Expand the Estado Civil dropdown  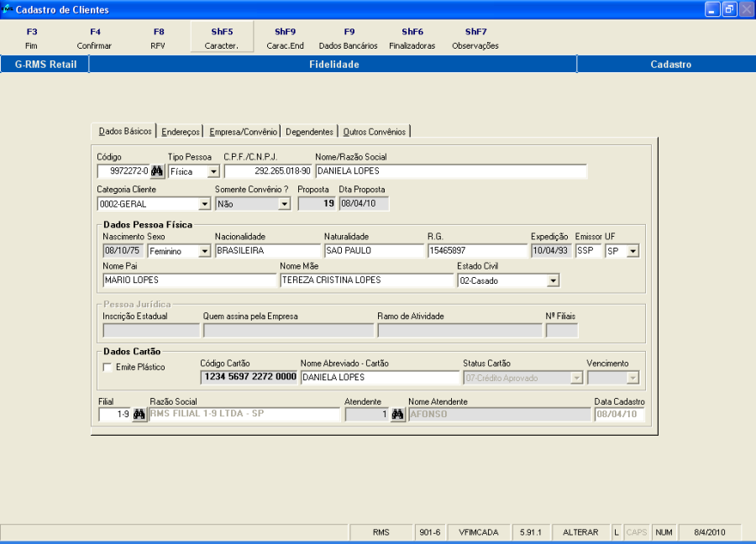[553, 281]
